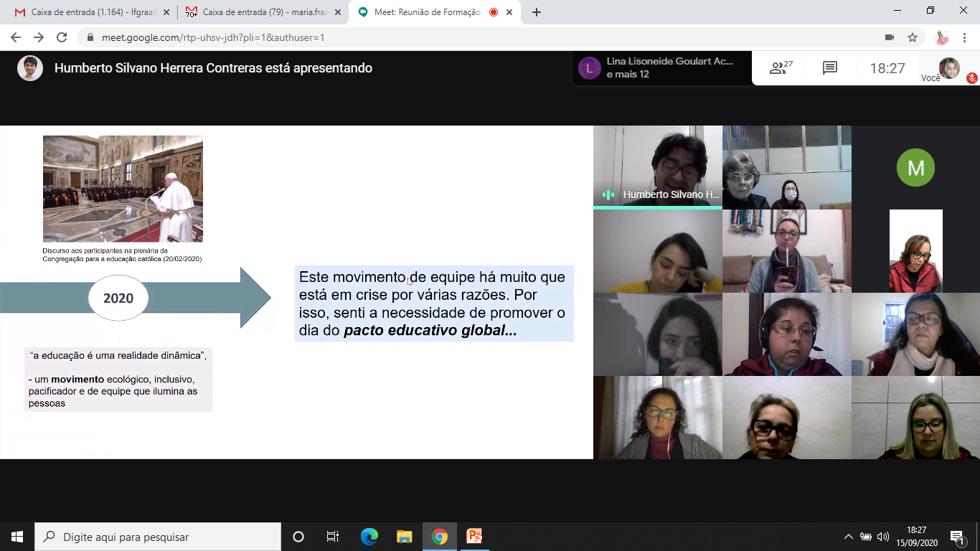
Task: Go back with the browser back arrow
Action: (16, 37)
